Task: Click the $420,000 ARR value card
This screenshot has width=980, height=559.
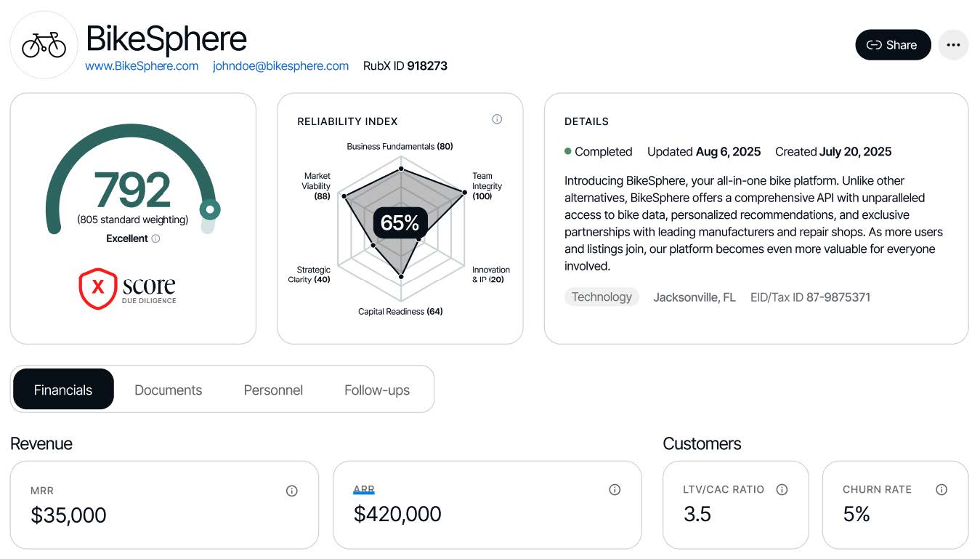Action: [x=487, y=504]
